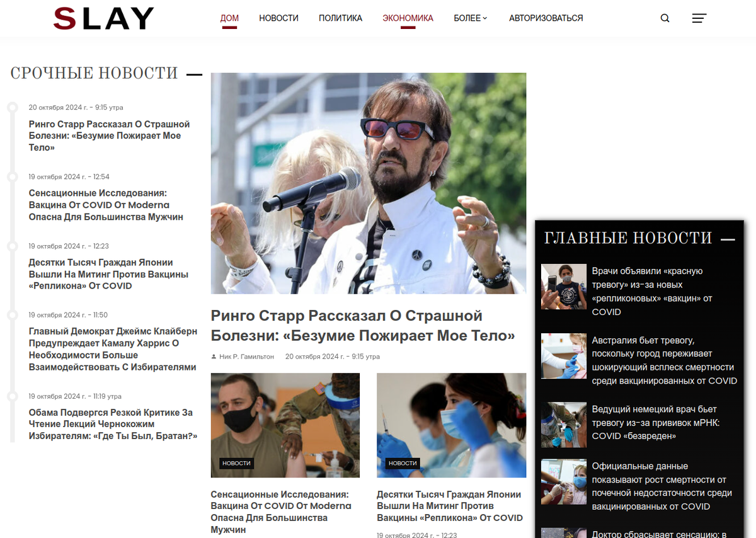This screenshot has width=756, height=538.
Task: Open the Дом home menu item
Action: 229,18
